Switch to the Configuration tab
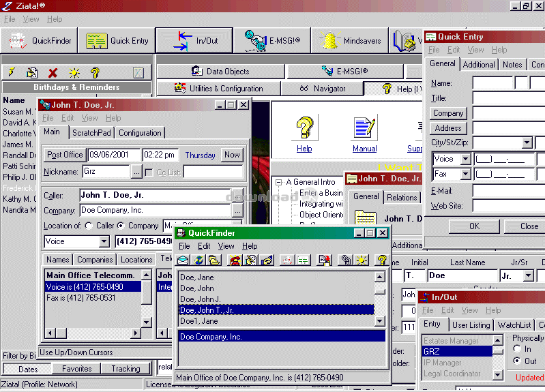This screenshot has height=392, width=545. [x=140, y=133]
